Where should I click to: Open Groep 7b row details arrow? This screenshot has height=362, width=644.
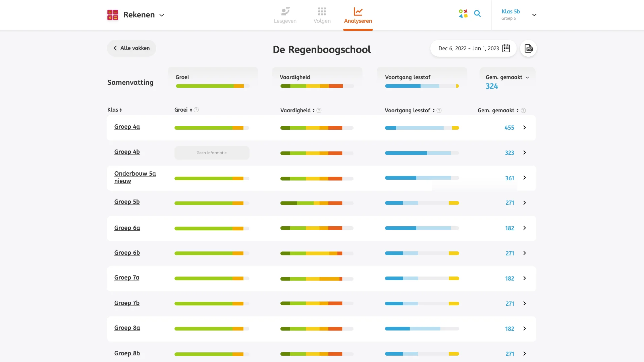pos(525,303)
